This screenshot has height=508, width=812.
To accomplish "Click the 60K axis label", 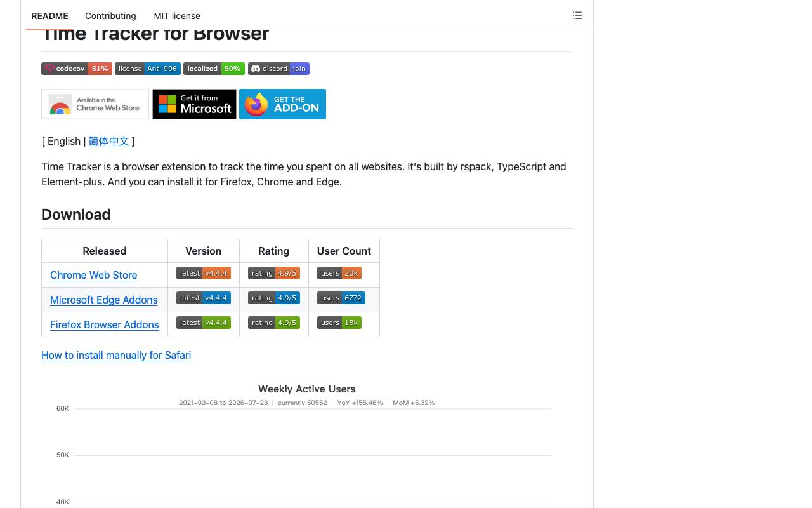I will pyautogui.click(x=63, y=408).
